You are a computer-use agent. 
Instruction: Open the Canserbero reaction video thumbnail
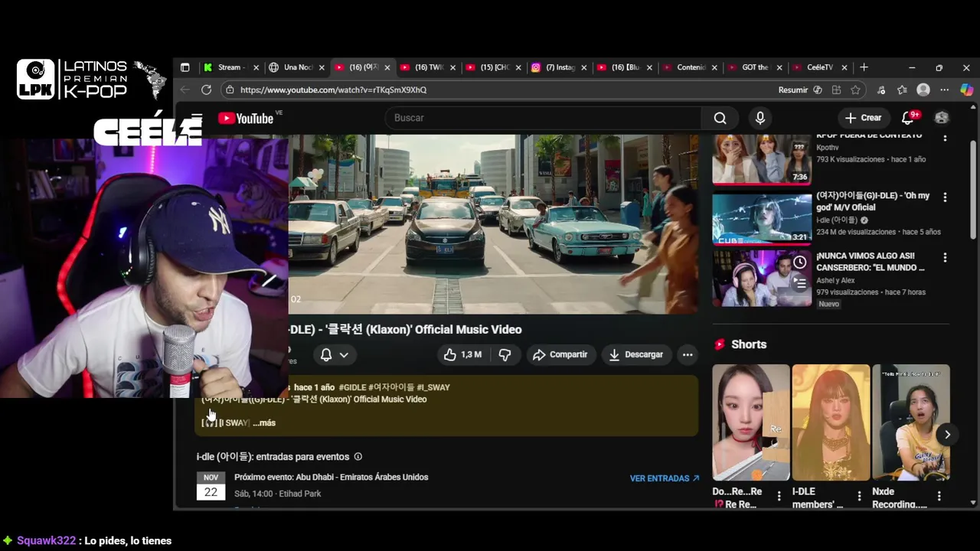click(762, 279)
